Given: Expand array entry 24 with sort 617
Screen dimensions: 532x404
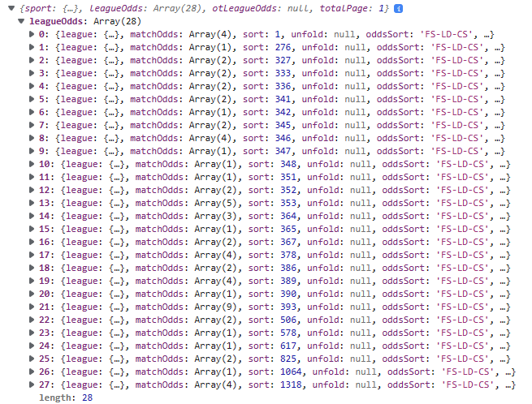Looking at the screenshot, I should point(32,346).
